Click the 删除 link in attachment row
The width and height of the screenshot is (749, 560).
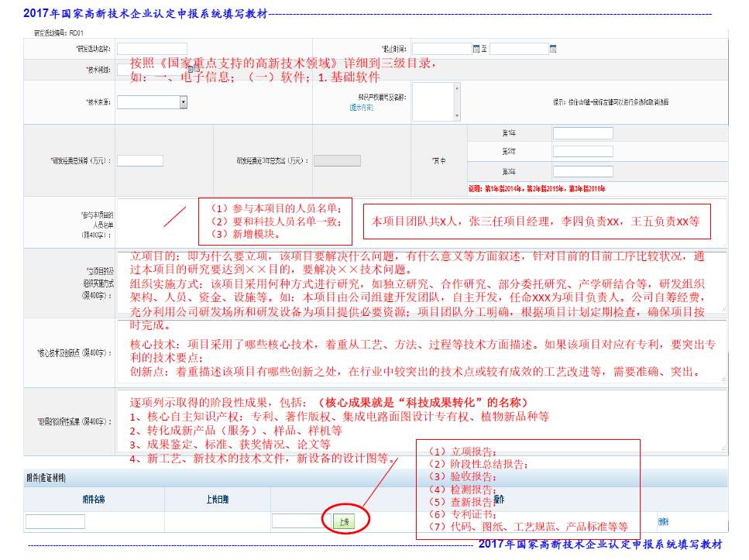pos(663,521)
